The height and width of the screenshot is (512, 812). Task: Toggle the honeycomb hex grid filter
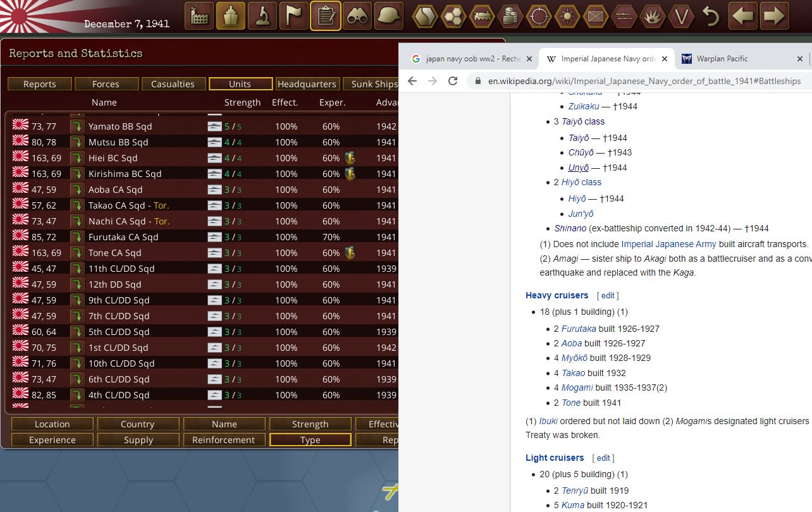tap(454, 16)
